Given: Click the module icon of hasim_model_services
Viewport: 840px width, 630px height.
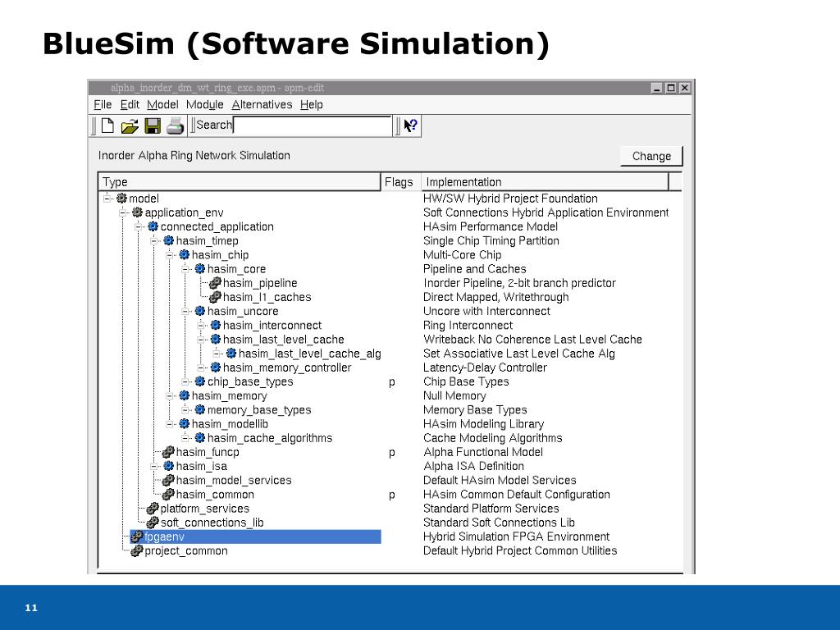Looking at the screenshot, I should pos(168,480).
